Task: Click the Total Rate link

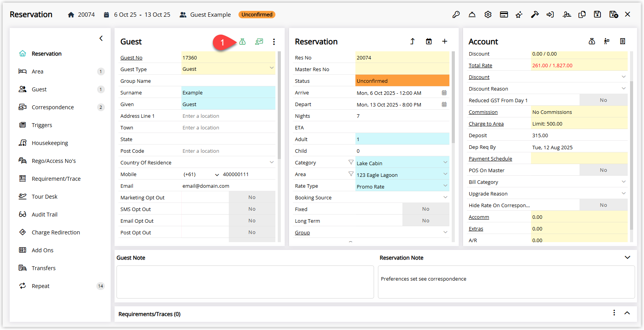Action: coord(480,65)
